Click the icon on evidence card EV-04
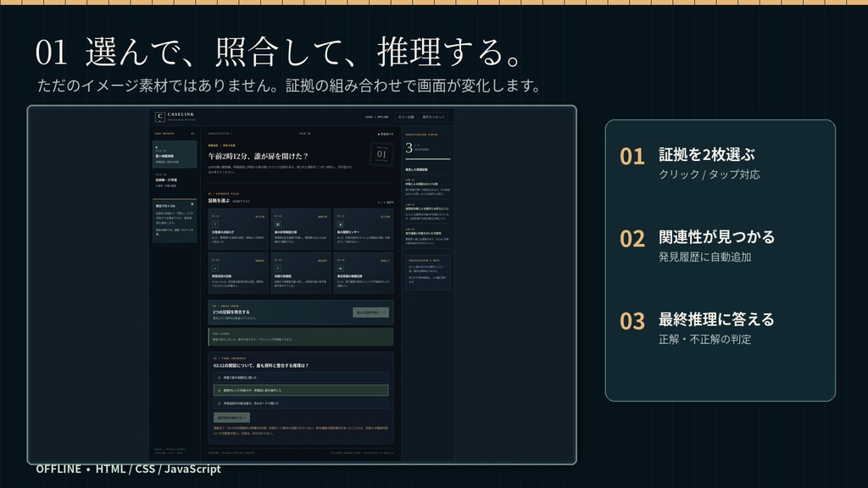 [214, 268]
